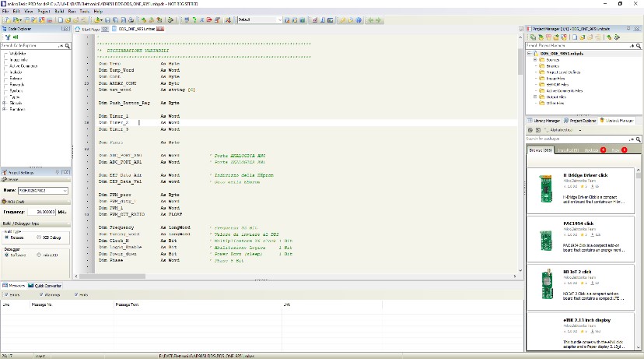Click first green icon in Project Manager toolbar

point(533,37)
